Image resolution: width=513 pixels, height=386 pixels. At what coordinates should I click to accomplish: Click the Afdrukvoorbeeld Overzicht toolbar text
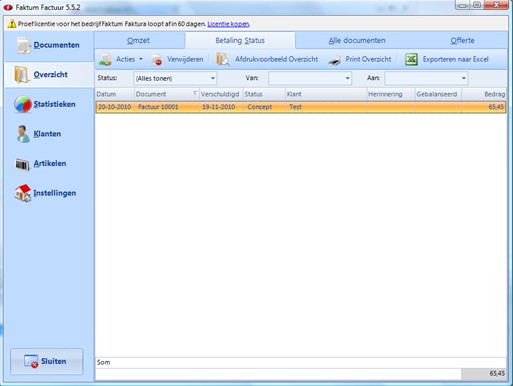point(277,59)
